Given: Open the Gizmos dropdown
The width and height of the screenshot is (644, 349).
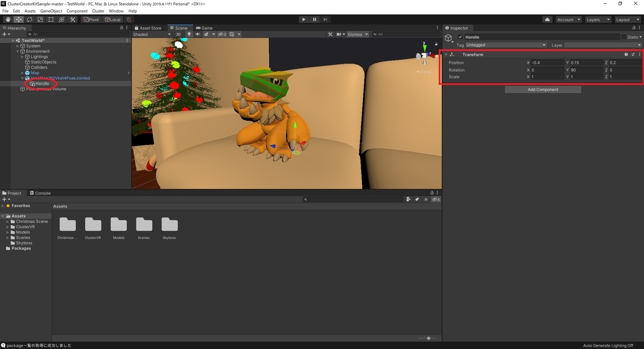Looking at the screenshot, I should (x=358, y=34).
